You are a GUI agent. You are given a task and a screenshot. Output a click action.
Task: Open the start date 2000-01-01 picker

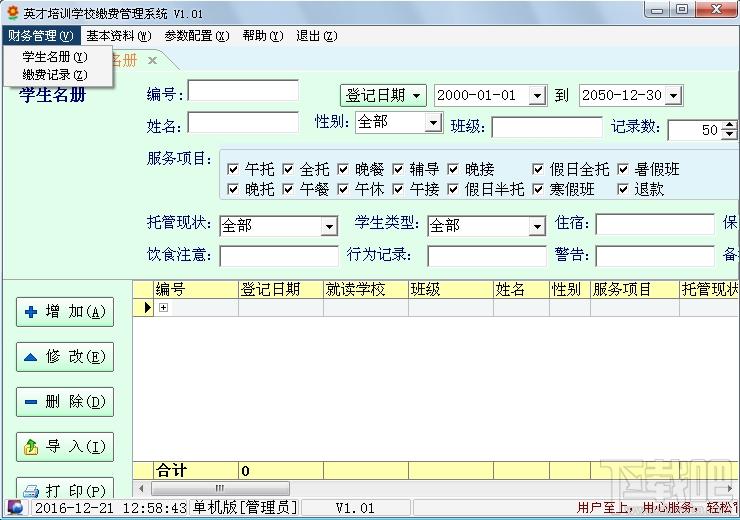(x=537, y=96)
